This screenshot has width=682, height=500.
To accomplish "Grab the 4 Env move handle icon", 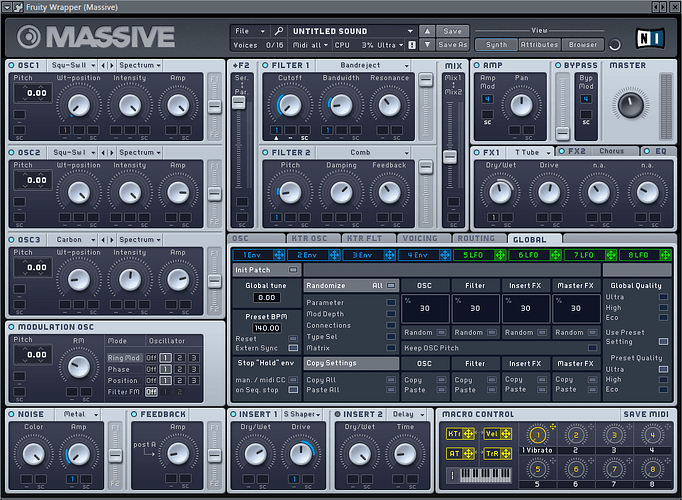I will pyautogui.click(x=445, y=255).
